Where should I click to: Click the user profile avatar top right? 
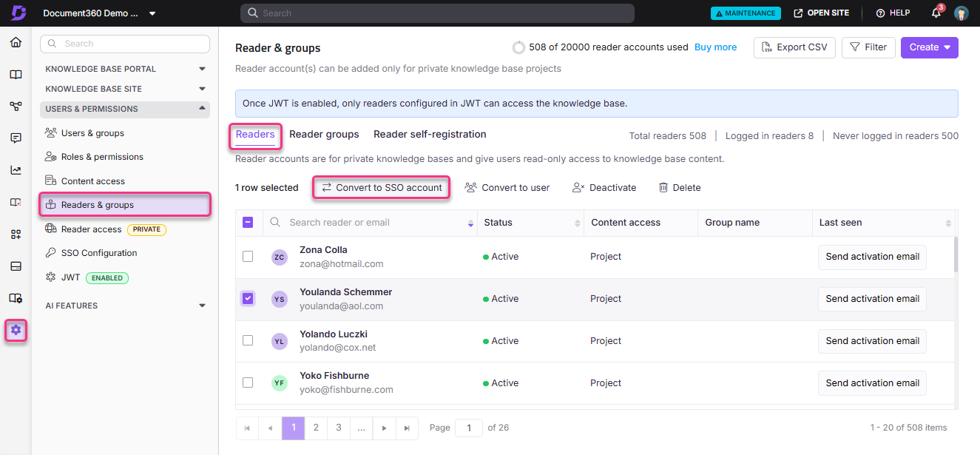961,13
